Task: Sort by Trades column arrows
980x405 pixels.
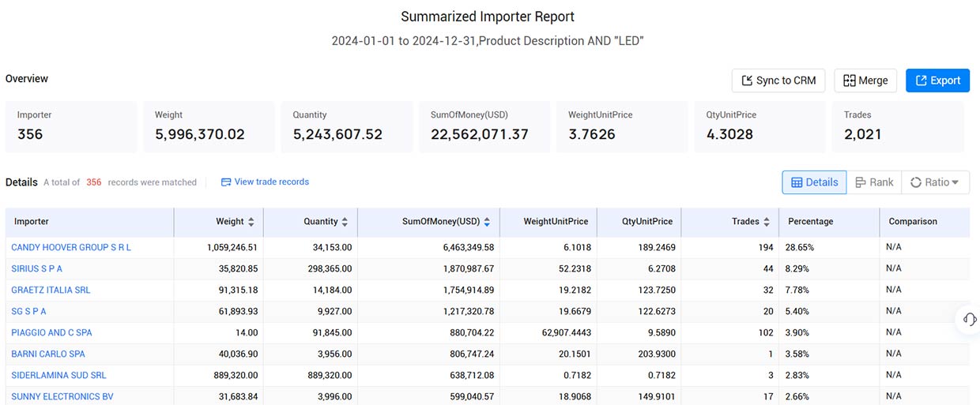Action: [767, 222]
